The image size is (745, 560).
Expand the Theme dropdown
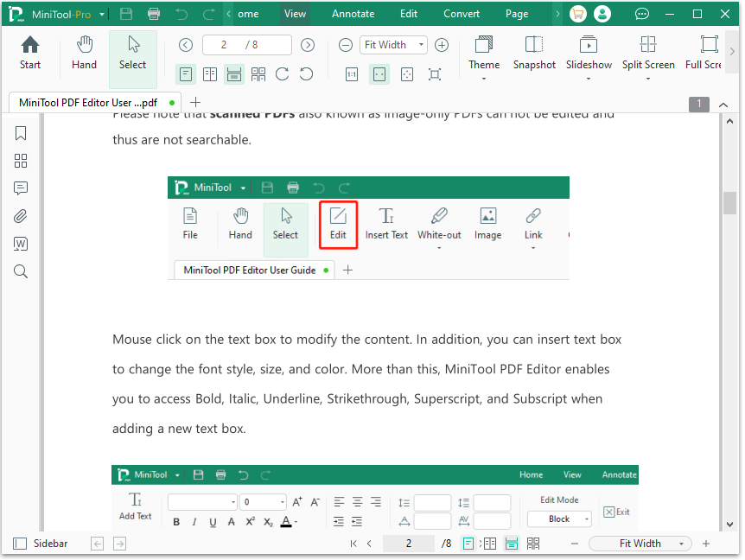(x=484, y=56)
